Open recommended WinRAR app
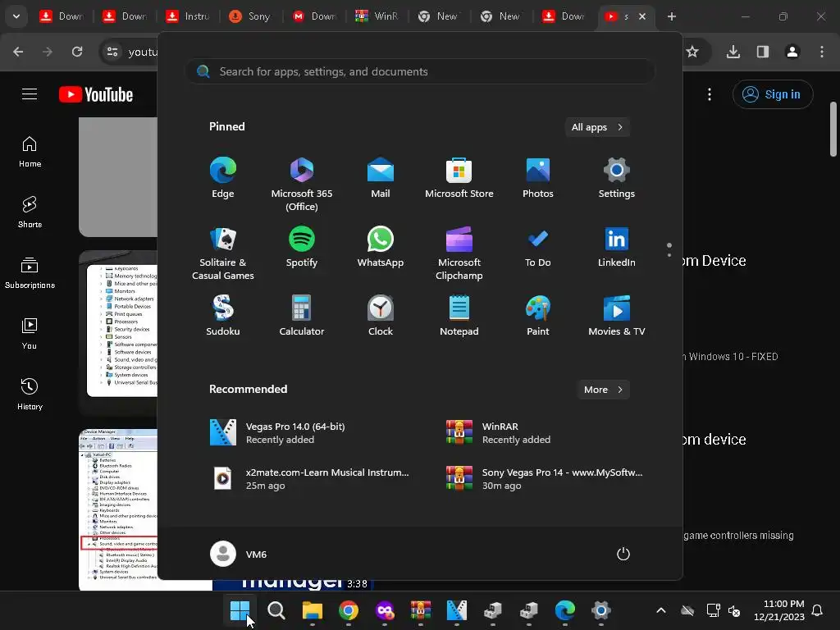This screenshot has width=840, height=630. pyautogui.click(x=498, y=433)
